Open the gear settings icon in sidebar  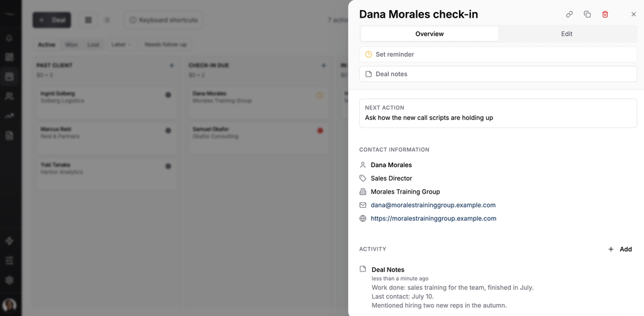pos(9,280)
